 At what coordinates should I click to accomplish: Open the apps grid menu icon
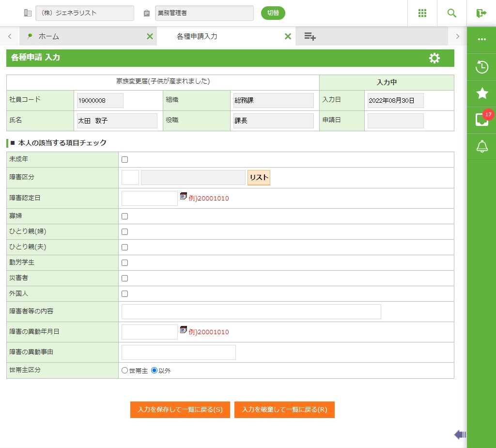[422, 13]
